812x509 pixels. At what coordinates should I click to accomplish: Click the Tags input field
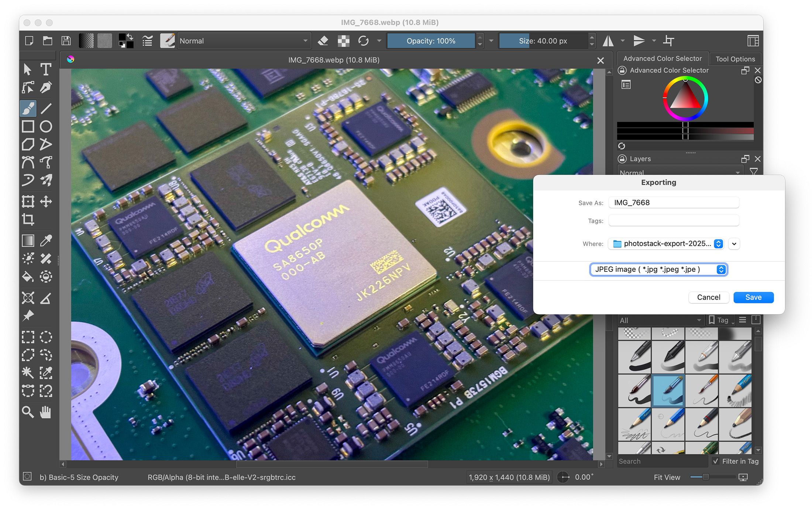click(673, 221)
